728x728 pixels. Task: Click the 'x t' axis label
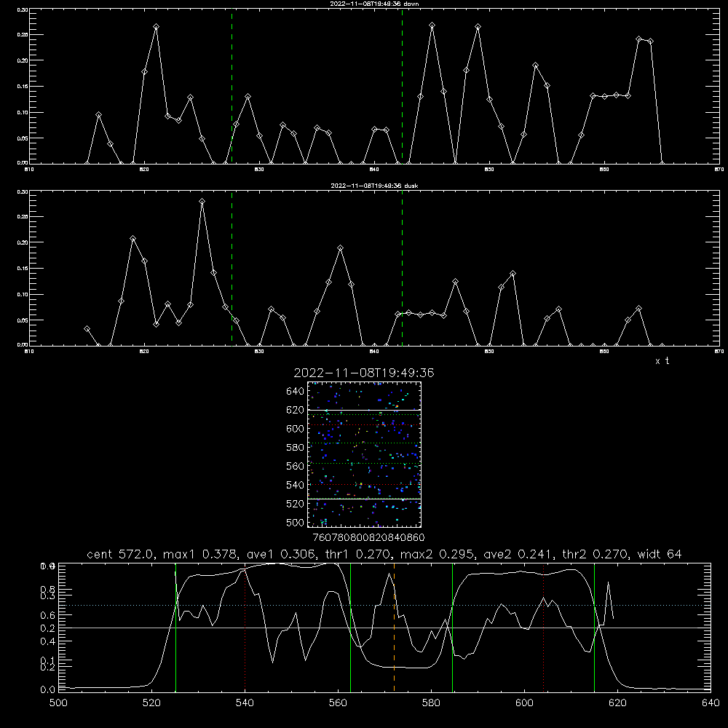pyautogui.click(x=662, y=361)
